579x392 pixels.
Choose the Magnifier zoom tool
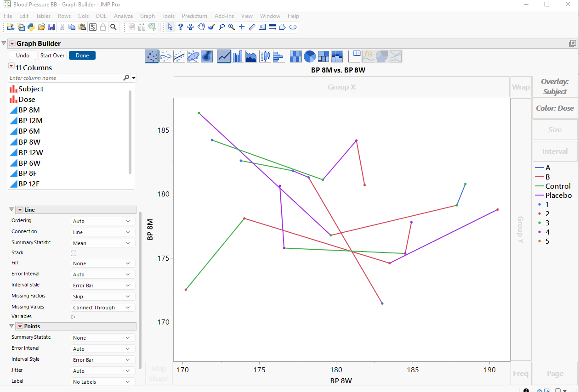point(232,27)
